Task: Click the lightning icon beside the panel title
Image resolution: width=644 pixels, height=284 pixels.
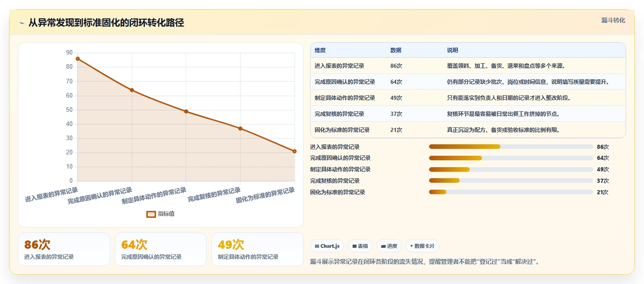Action: pos(22,23)
